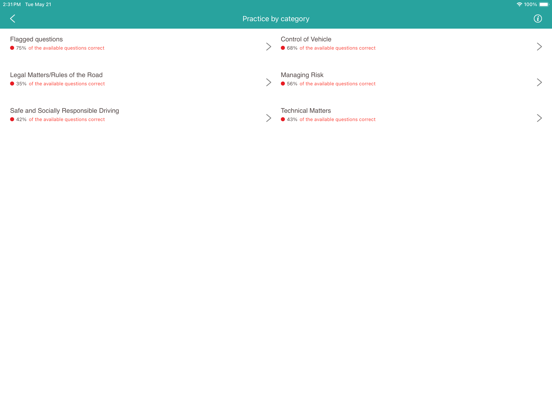This screenshot has width=552, height=414.
Task: Click the Practice by category header title
Action: (x=276, y=19)
